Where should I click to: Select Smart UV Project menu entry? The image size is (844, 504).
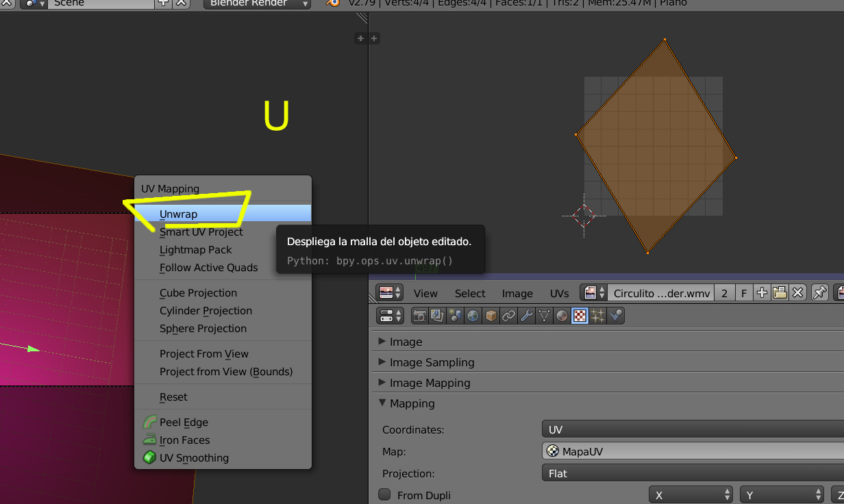(201, 232)
